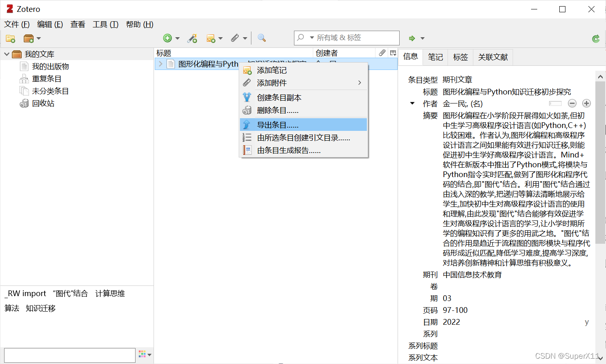
Task: Switch to the 标签 tab
Action: (461, 57)
